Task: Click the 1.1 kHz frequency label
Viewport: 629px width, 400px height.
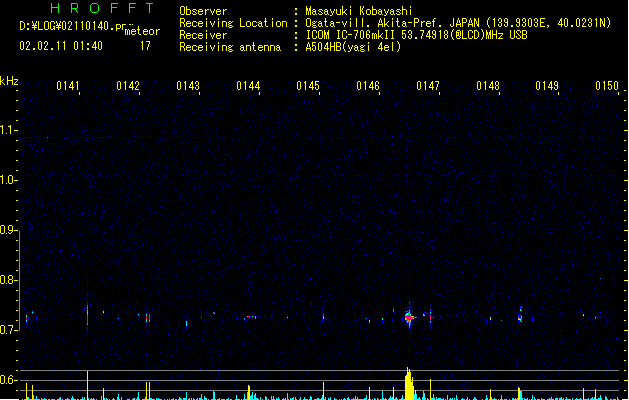Action: pos(8,130)
